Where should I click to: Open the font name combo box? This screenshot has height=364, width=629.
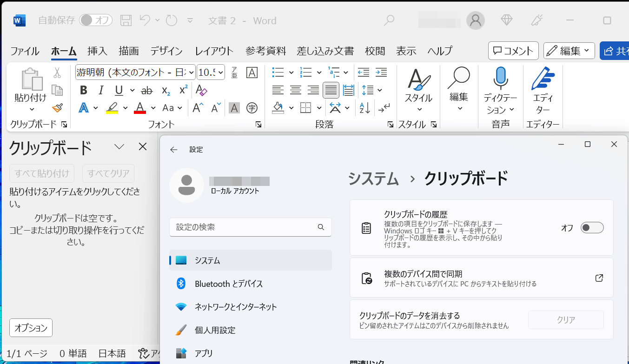click(x=135, y=73)
